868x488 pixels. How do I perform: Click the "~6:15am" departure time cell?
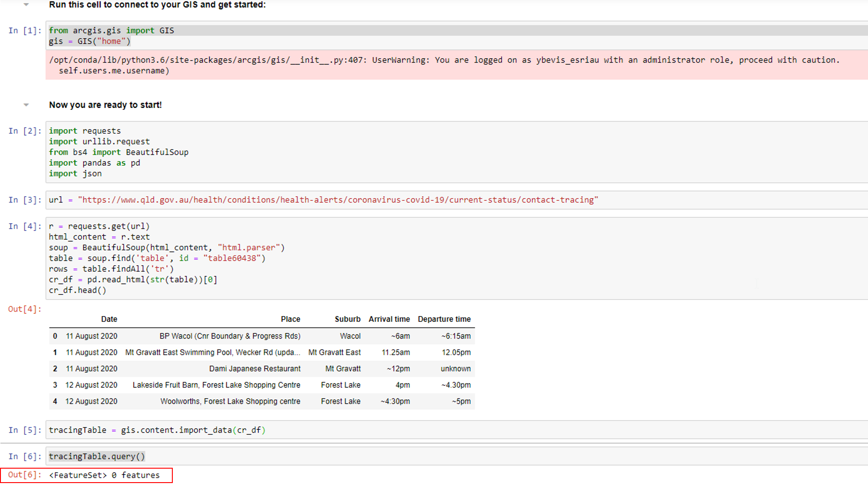point(456,336)
